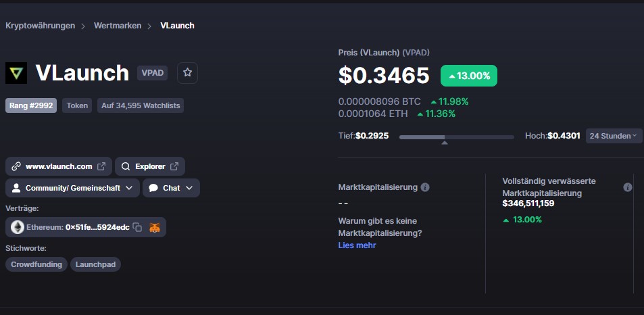Click the Ethereum address 0x51fe...5924edc
This screenshot has height=315, width=644.
[97, 227]
